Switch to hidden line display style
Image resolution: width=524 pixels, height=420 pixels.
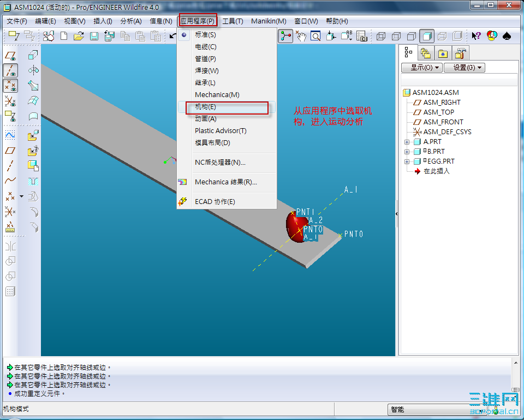(396, 35)
